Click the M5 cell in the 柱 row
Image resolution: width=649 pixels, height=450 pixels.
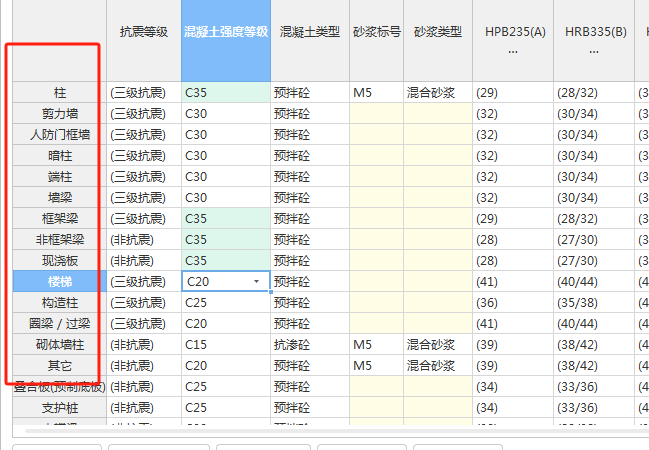377,92
